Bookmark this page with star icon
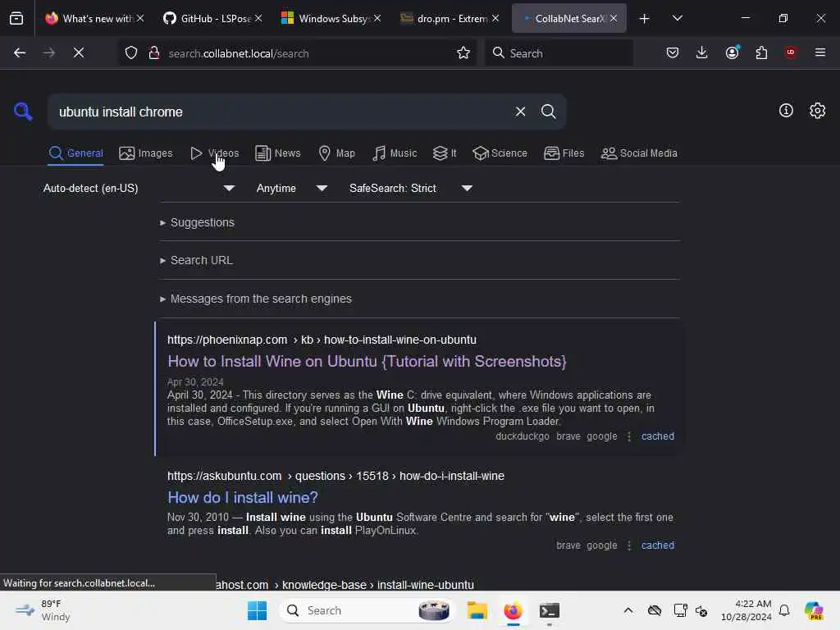This screenshot has width=840, height=630. click(x=463, y=52)
